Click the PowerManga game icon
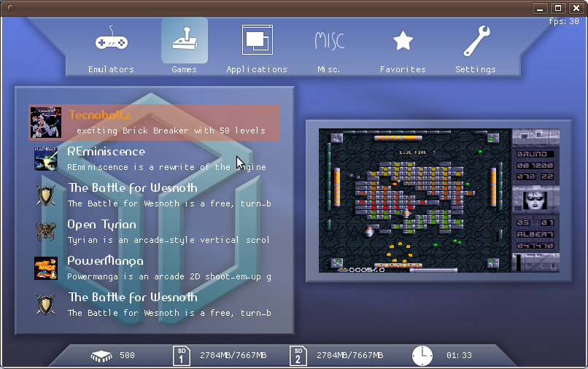This screenshot has width=588, height=369. click(x=45, y=268)
